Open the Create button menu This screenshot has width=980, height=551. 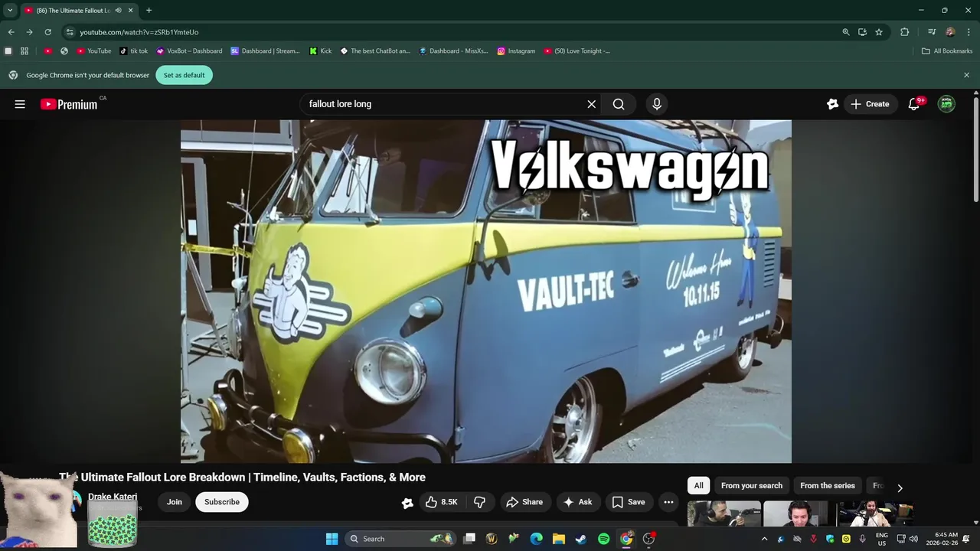tap(871, 104)
